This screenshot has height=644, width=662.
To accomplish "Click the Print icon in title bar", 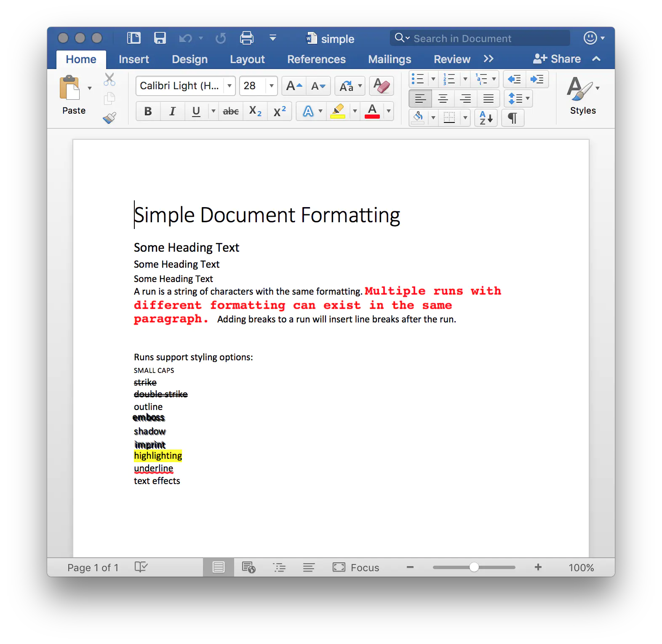I will (247, 38).
